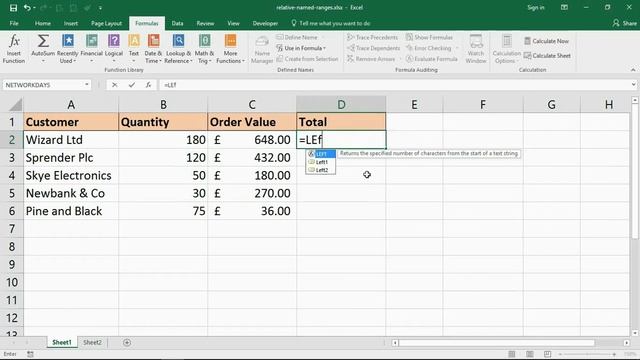Open the File tab
The width and height of the screenshot is (640, 360).
[14, 23]
